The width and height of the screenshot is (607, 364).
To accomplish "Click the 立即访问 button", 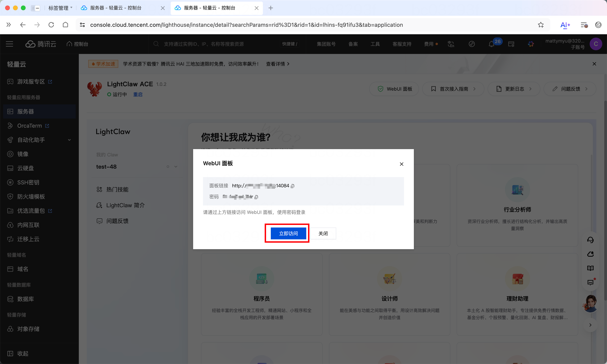I will pyautogui.click(x=288, y=233).
